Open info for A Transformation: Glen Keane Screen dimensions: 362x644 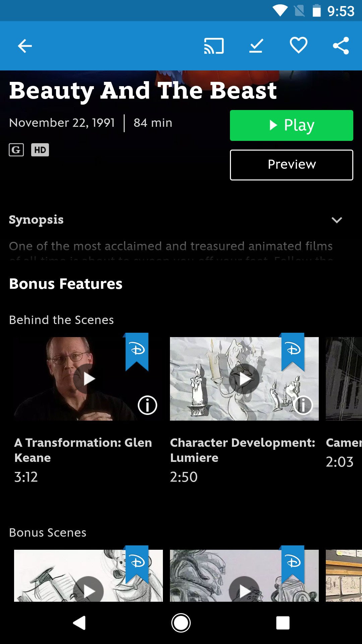click(x=147, y=405)
